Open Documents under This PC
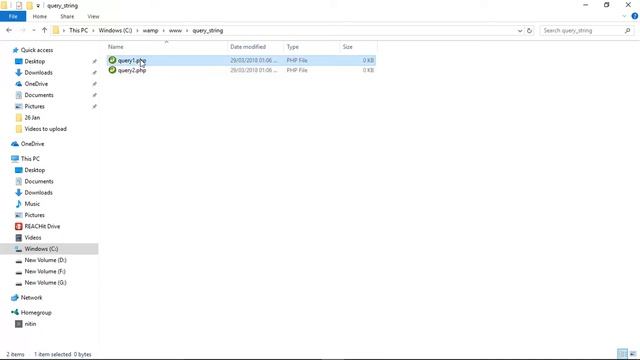 pos(39,181)
